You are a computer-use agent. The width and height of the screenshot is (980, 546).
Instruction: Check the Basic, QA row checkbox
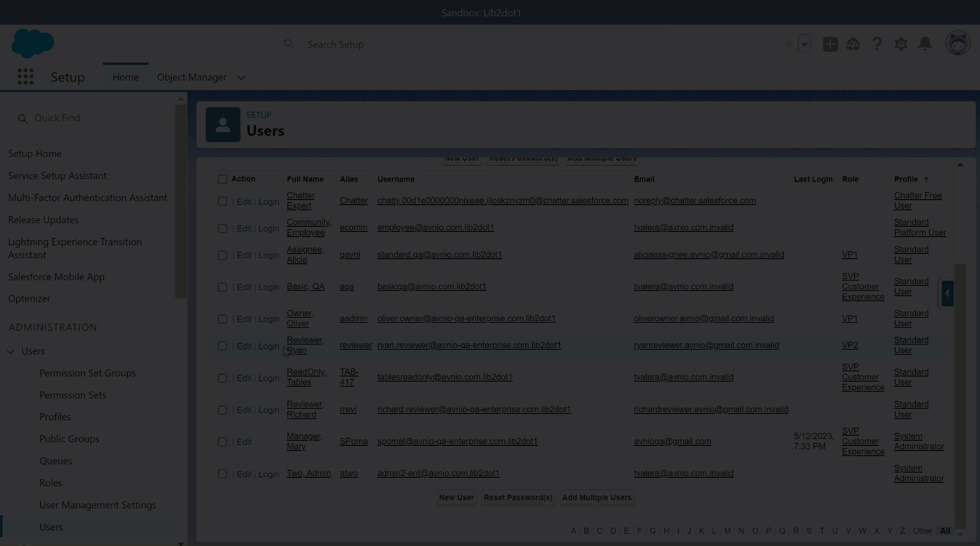(x=222, y=287)
